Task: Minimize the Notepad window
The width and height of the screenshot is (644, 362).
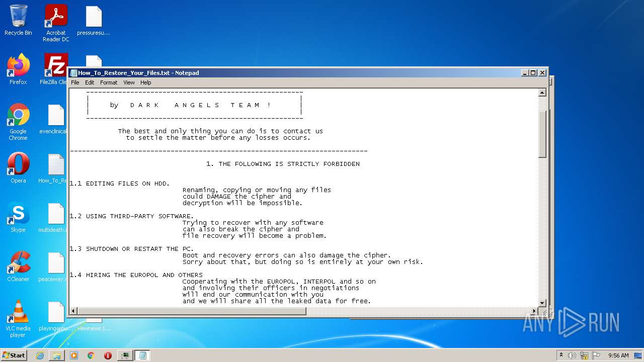Action: pyautogui.click(x=525, y=73)
